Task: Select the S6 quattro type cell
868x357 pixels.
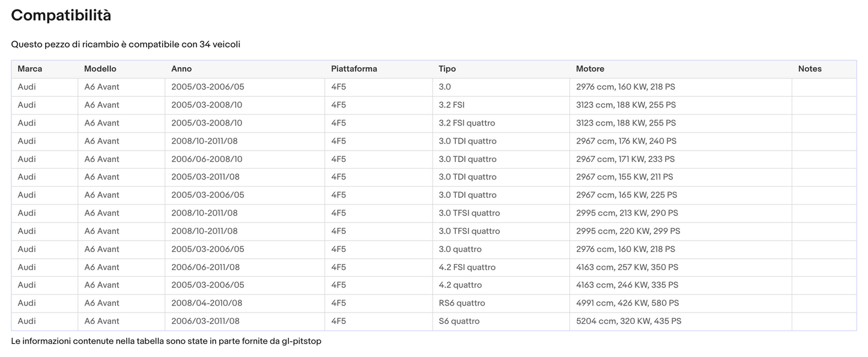Action: click(459, 321)
